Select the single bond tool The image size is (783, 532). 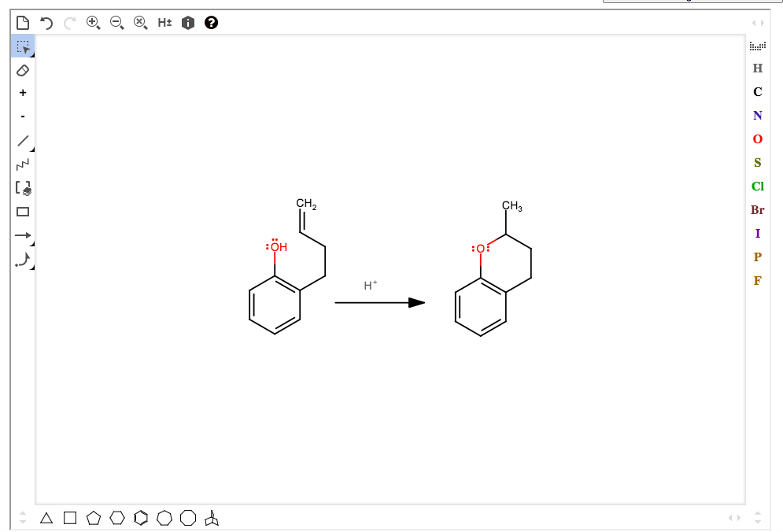click(23, 139)
